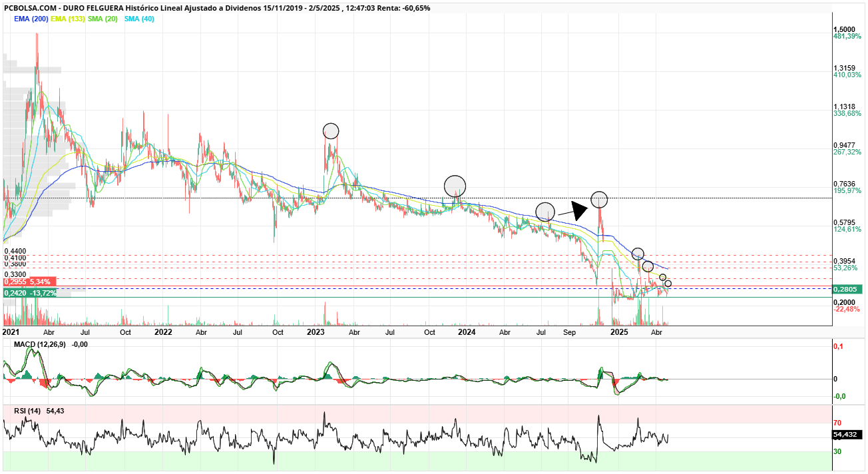
Task: Click the 2021 year label on time axis
Action: click(11, 332)
